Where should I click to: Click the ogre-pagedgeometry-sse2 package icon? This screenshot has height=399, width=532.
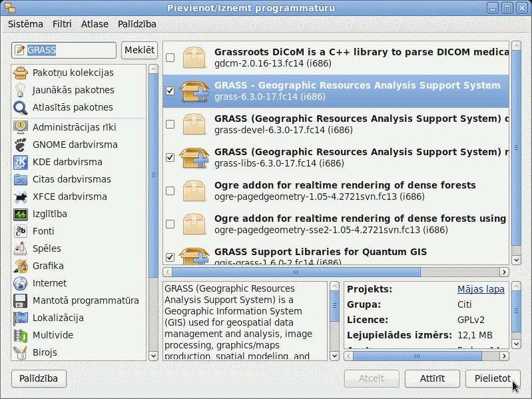pos(194,224)
